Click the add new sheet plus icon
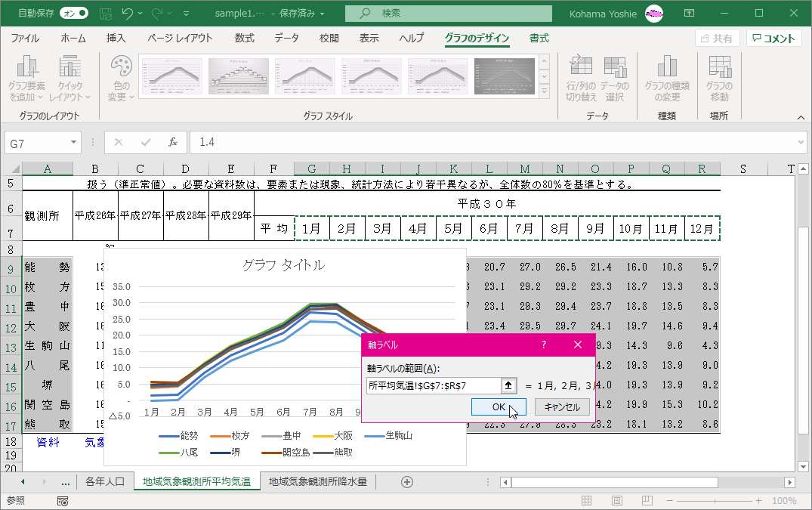 pos(407,481)
